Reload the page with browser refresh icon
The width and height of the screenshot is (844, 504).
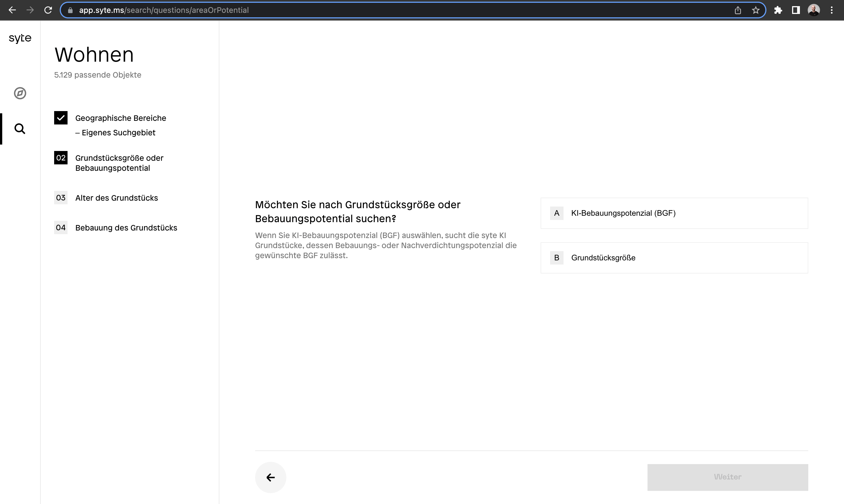click(x=48, y=10)
